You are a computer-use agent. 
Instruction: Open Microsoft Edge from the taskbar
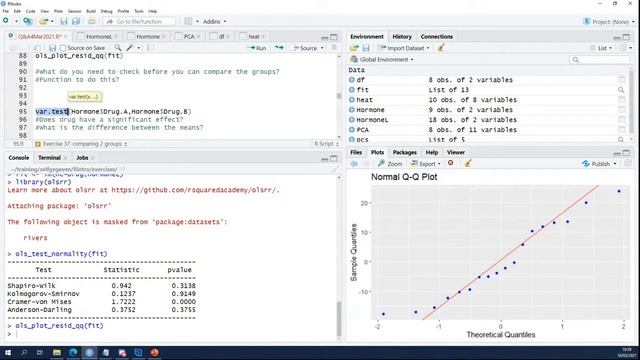click(73, 353)
